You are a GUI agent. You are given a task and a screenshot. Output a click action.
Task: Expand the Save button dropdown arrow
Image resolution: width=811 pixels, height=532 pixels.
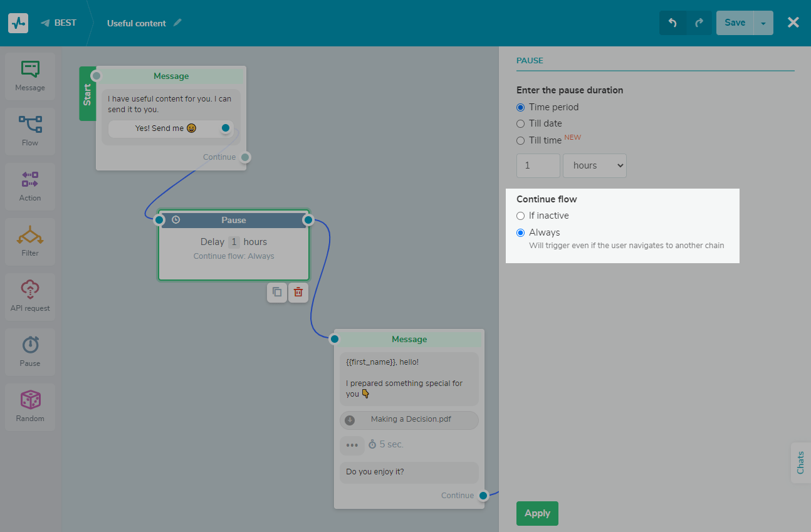[x=763, y=23]
